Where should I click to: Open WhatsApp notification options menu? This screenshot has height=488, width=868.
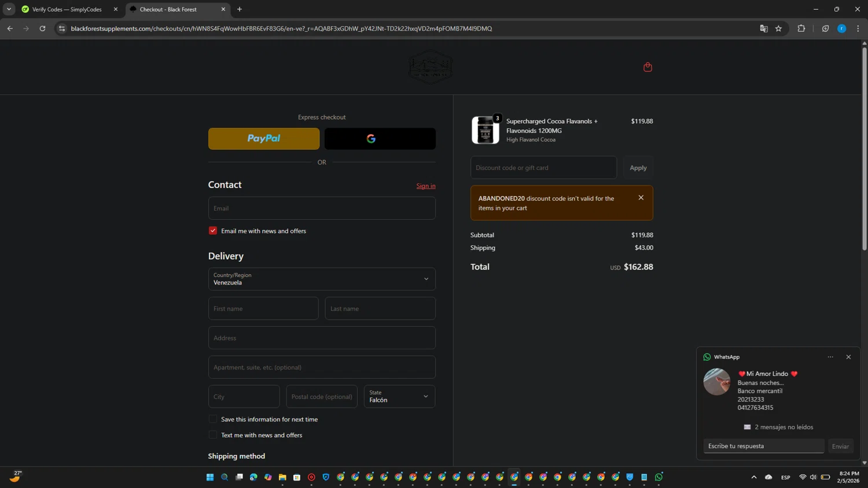830,357
